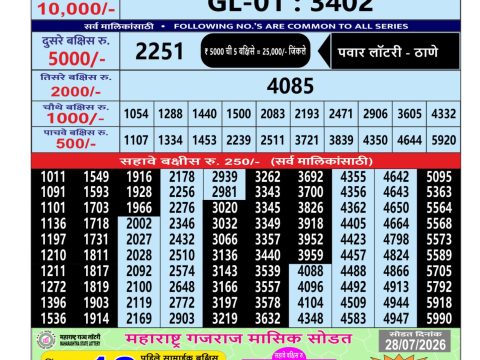Screen dimensions: 480x360
Task: Select sixth prize number 2510
Action: pyautogui.click(x=182, y=255)
